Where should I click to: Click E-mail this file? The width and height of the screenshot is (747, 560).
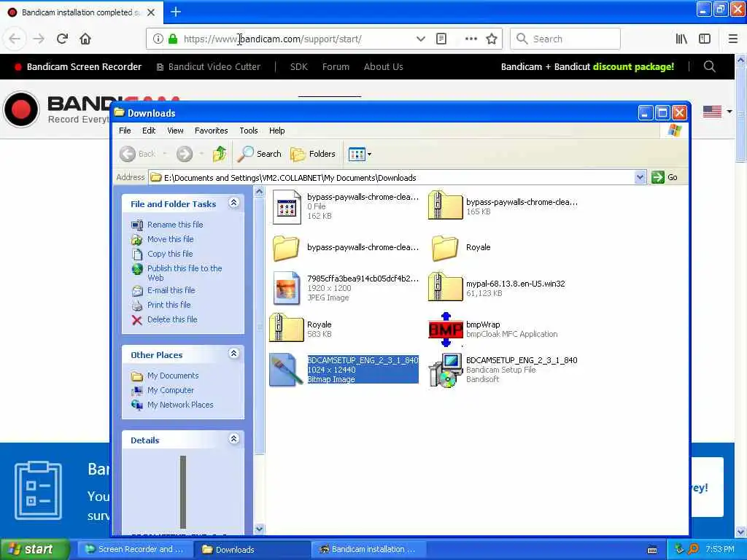[171, 290]
